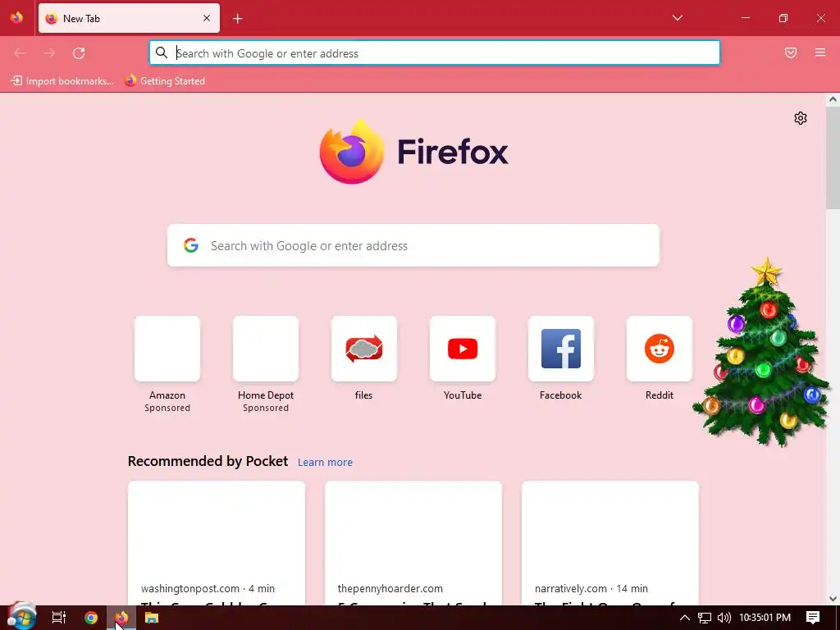Open narratively.com Pocket story card
This screenshot has width=840, height=630.
point(610,543)
